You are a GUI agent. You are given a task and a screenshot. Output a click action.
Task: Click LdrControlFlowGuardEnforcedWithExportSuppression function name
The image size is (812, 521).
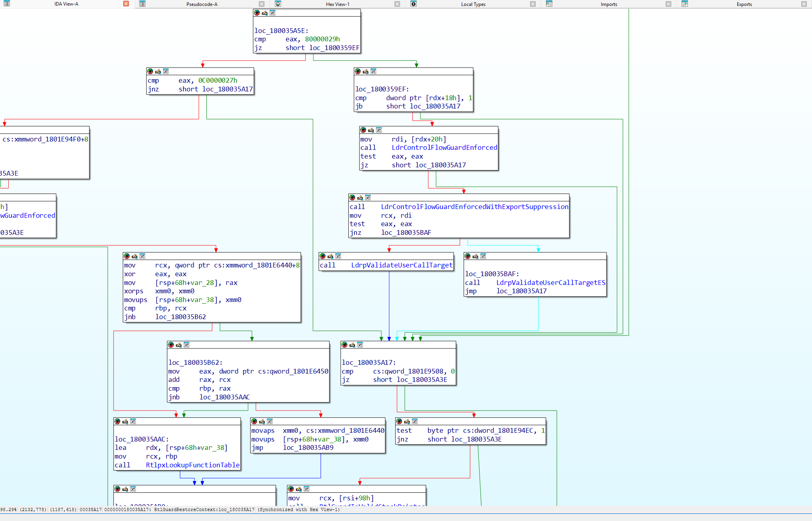pos(475,207)
